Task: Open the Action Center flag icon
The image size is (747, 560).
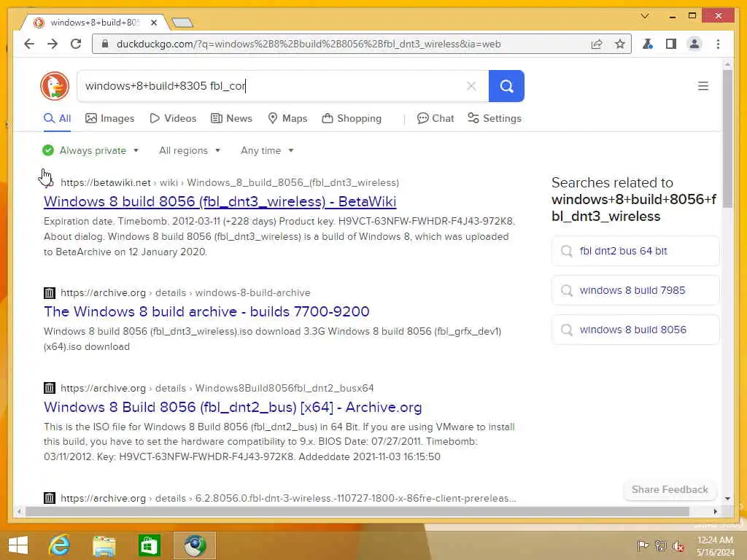Action: click(x=642, y=545)
